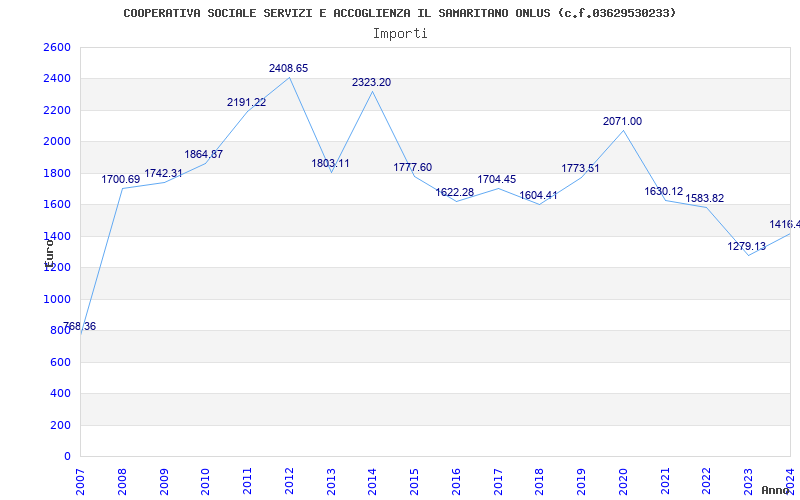The width and height of the screenshot is (800, 500).
Task: Select the 2009 year axis label
Action: [164, 481]
